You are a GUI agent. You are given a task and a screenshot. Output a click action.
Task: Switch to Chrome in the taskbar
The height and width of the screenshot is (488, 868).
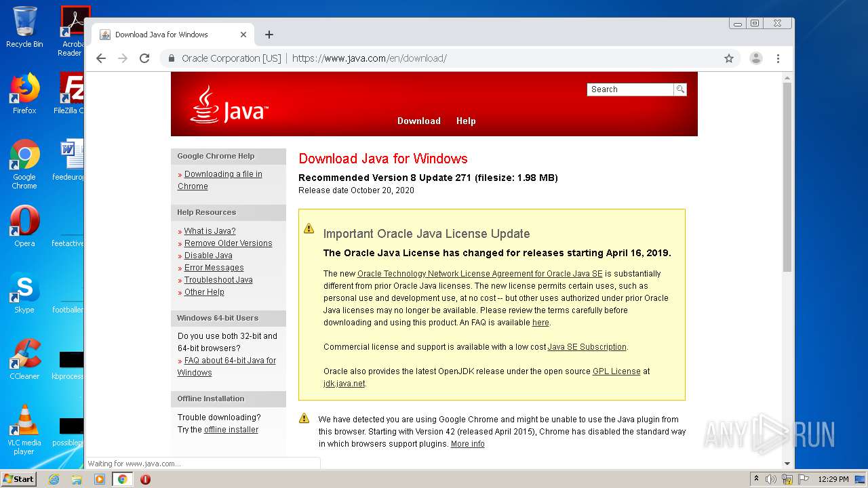pyautogui.click(x=122, y=479)
